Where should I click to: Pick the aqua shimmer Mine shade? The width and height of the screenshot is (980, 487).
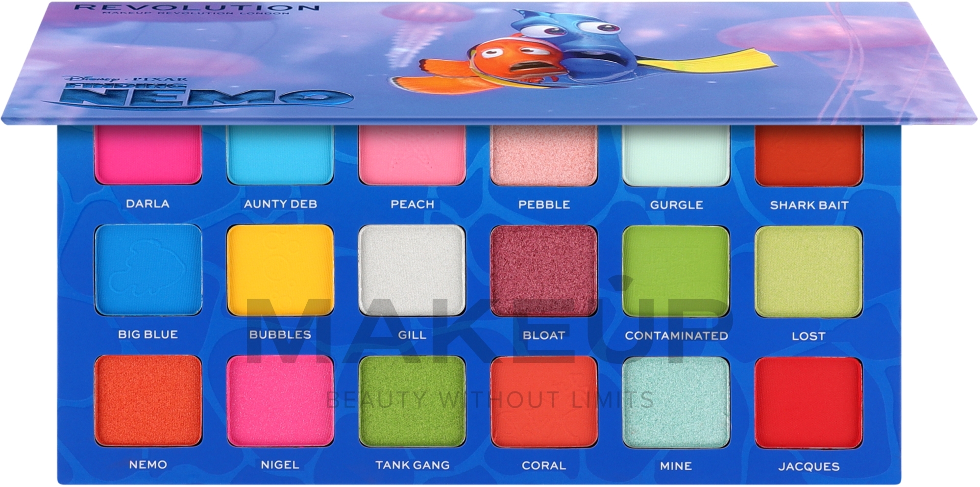coord(676,403)
